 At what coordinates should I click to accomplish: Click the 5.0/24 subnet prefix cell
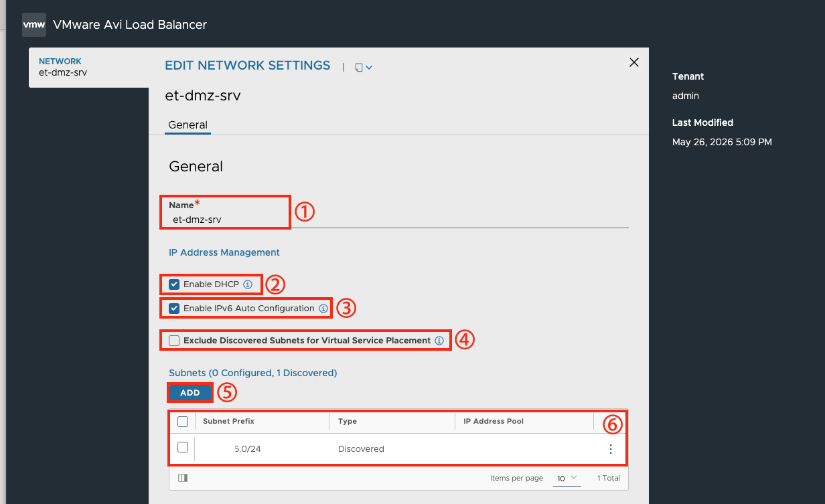point(247,449)
